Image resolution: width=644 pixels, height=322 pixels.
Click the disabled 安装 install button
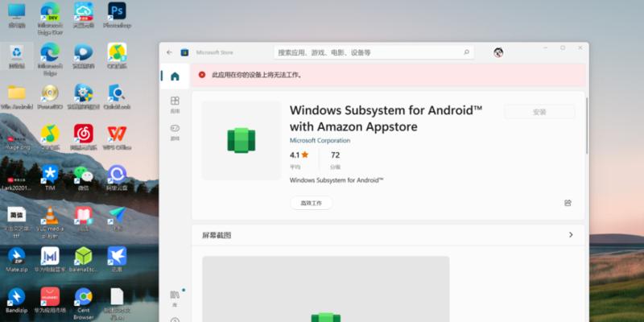(539, 112)
